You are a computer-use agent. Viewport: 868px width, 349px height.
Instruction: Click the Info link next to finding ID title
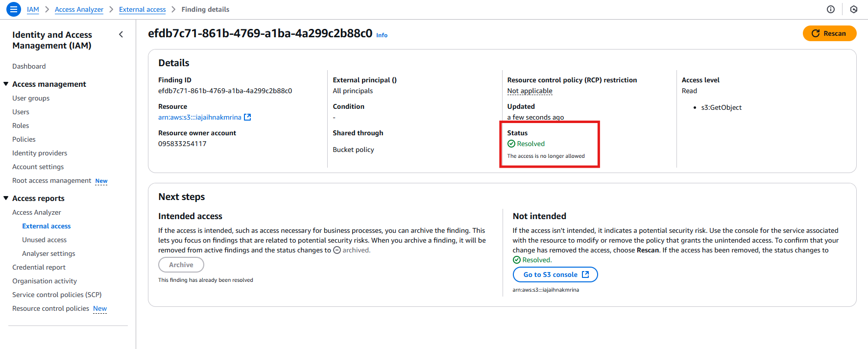(382, 35)
